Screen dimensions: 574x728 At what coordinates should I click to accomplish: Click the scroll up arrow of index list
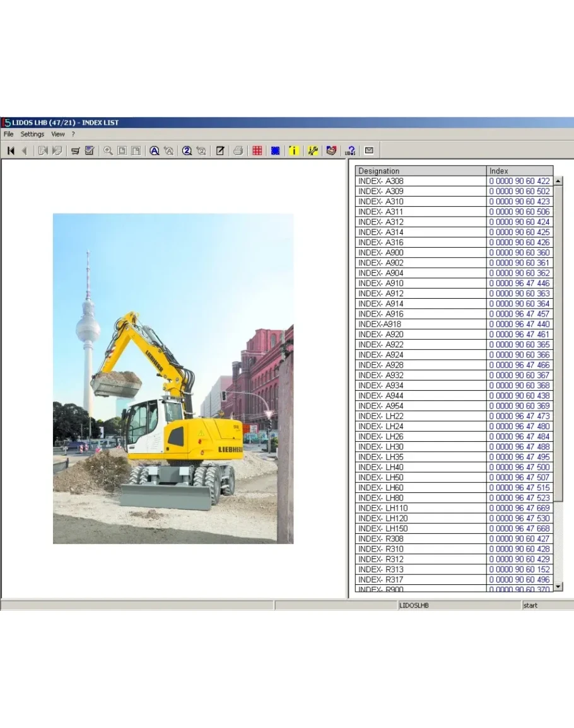pos(558,182)
